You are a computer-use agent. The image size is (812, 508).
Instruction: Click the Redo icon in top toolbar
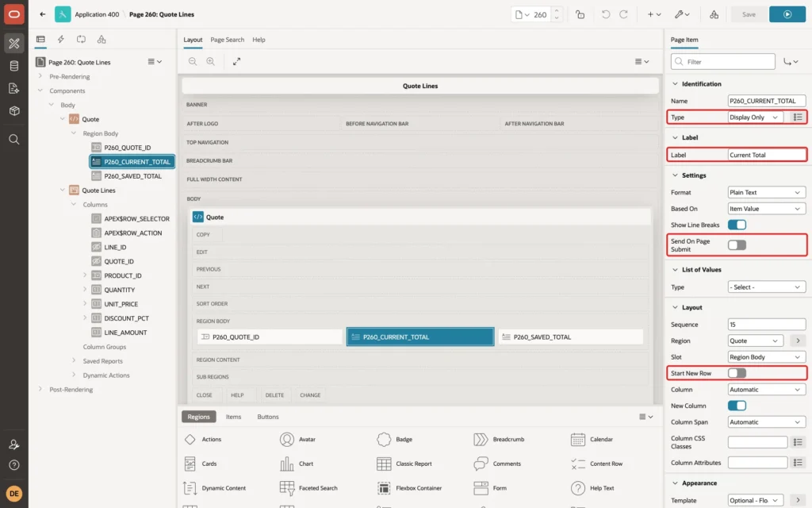623,14
